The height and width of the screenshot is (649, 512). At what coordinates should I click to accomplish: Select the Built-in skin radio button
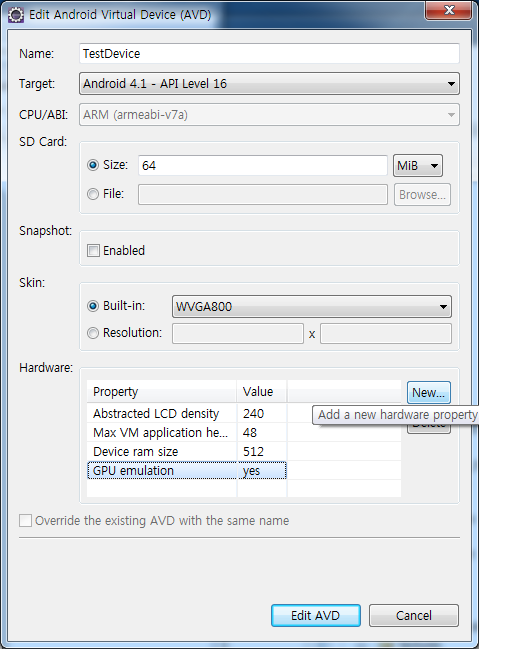coord(93,306)
